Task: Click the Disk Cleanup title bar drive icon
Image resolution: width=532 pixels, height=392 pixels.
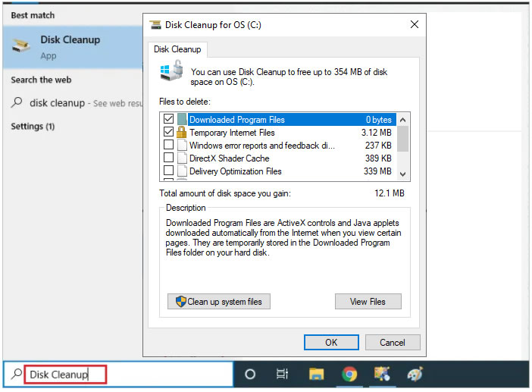Action: [155, 25]
